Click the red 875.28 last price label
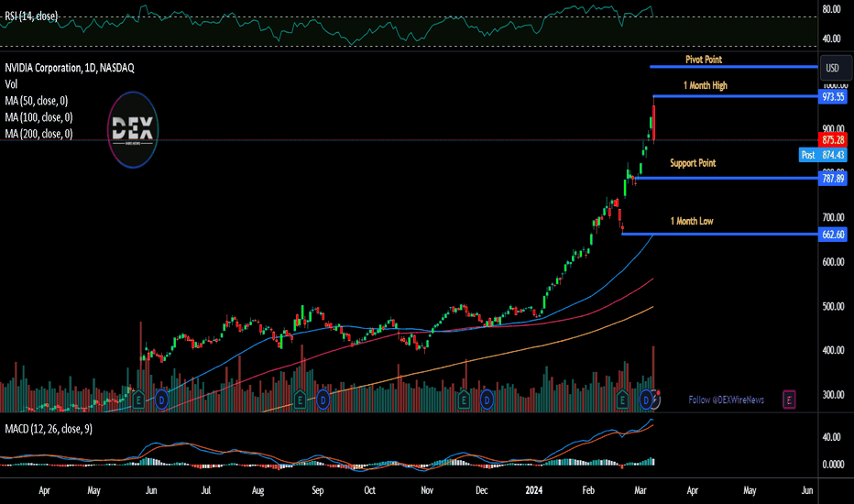The image size is (854, 504). point(833,140)
